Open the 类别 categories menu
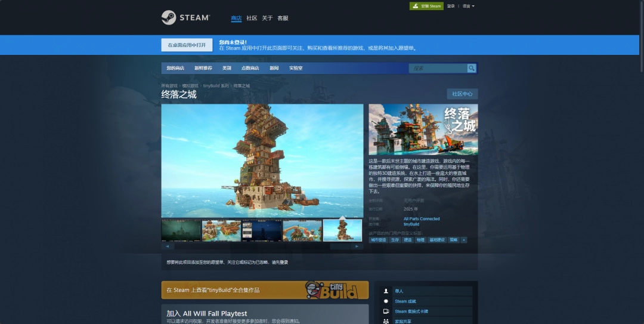Image resolution: width=644 pixels, height=324 pixels. coord(227,69)
